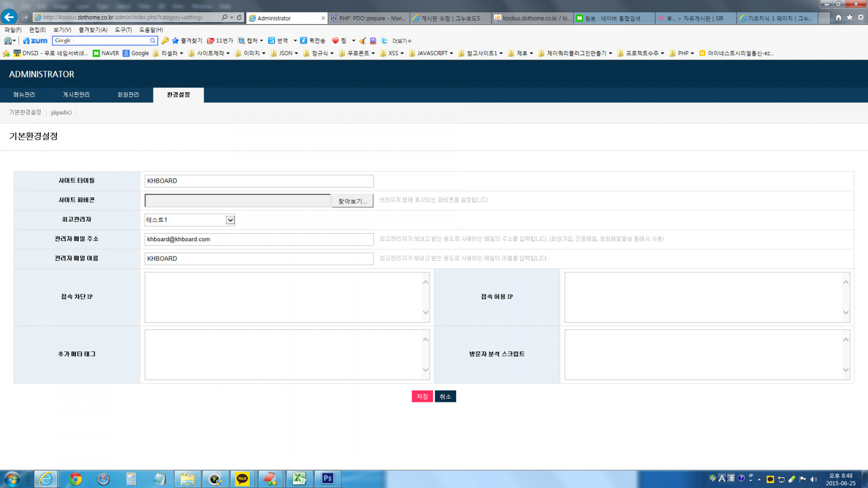The height and width of the screenshot is (488, 868).
Task: Click the Windows Start button
Action: (12, 479)
